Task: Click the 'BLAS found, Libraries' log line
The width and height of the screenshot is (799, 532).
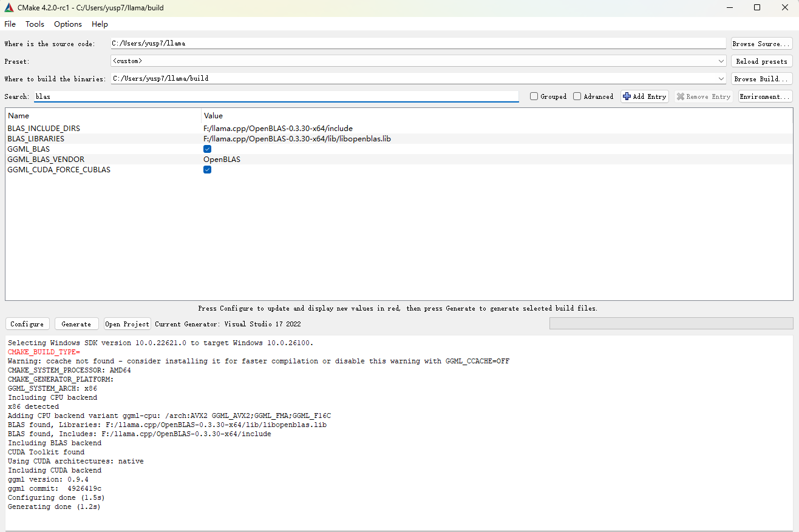Action: 167,425
